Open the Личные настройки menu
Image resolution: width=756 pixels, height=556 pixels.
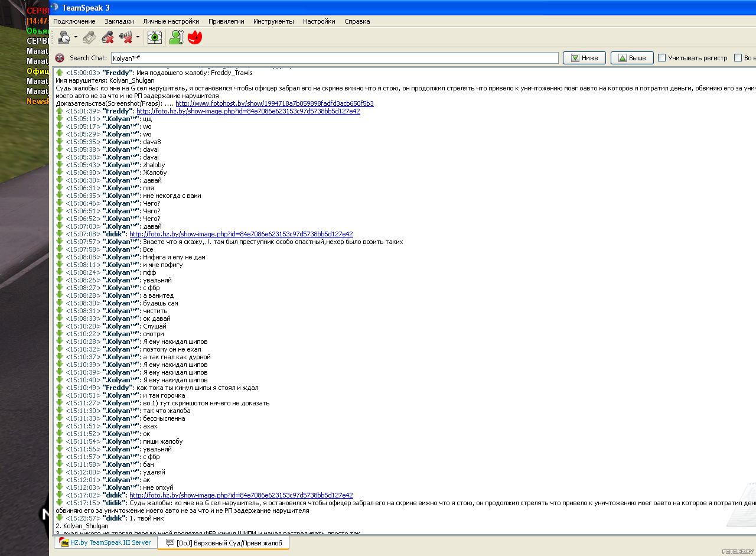pos(171,21)
